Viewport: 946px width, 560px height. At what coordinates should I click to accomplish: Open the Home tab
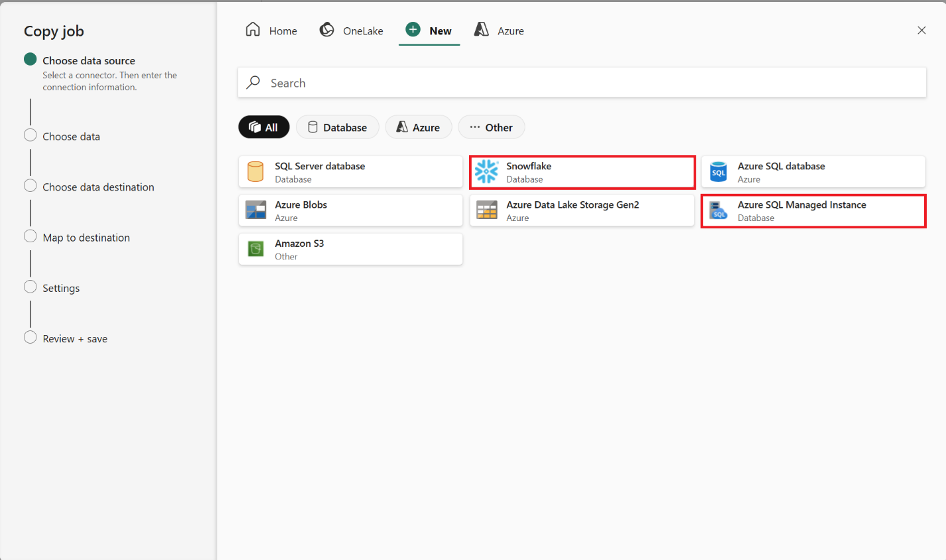tap(272, 30)
